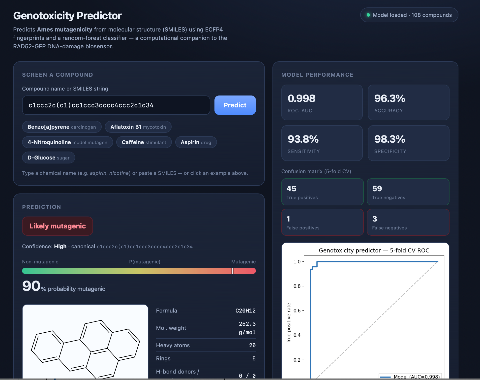Click the 59 true negatives cell

[408, 192]
